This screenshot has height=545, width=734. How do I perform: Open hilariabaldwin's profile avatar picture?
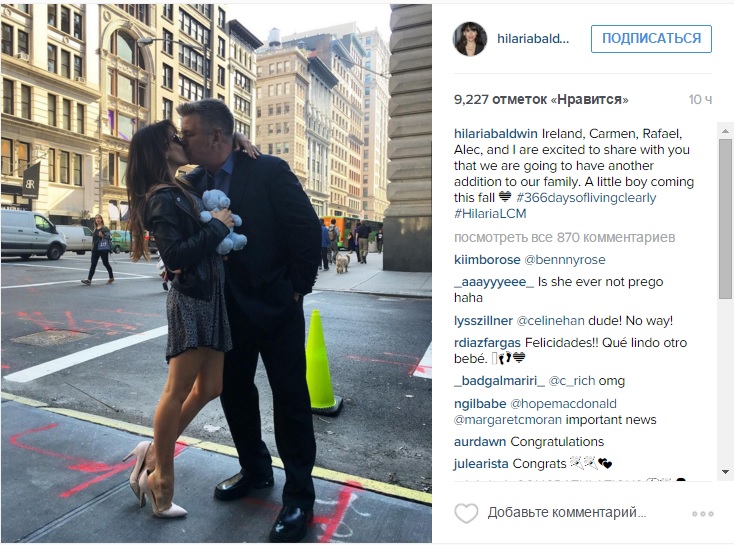pos(470,39)
